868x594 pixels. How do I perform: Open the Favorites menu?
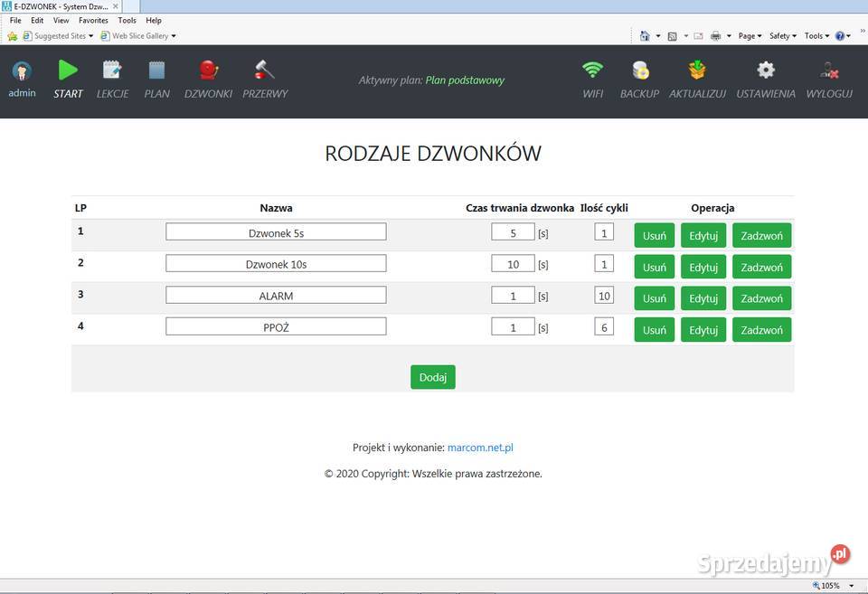93,20
